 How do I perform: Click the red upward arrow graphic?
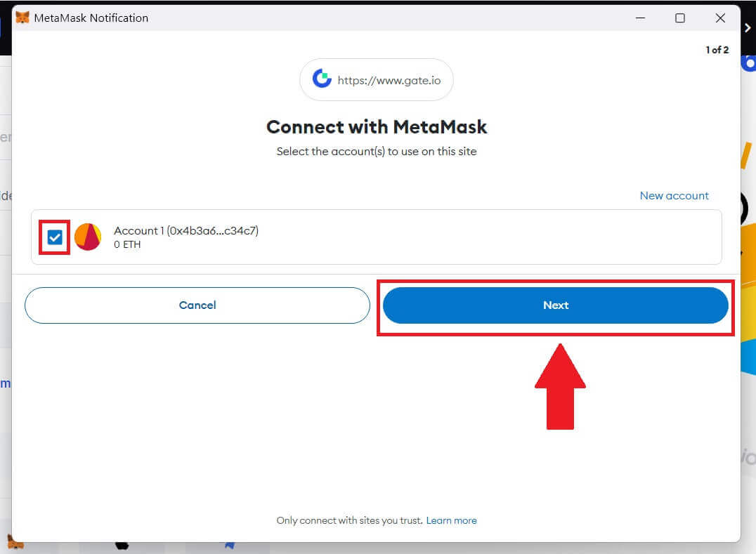(560, 386)
